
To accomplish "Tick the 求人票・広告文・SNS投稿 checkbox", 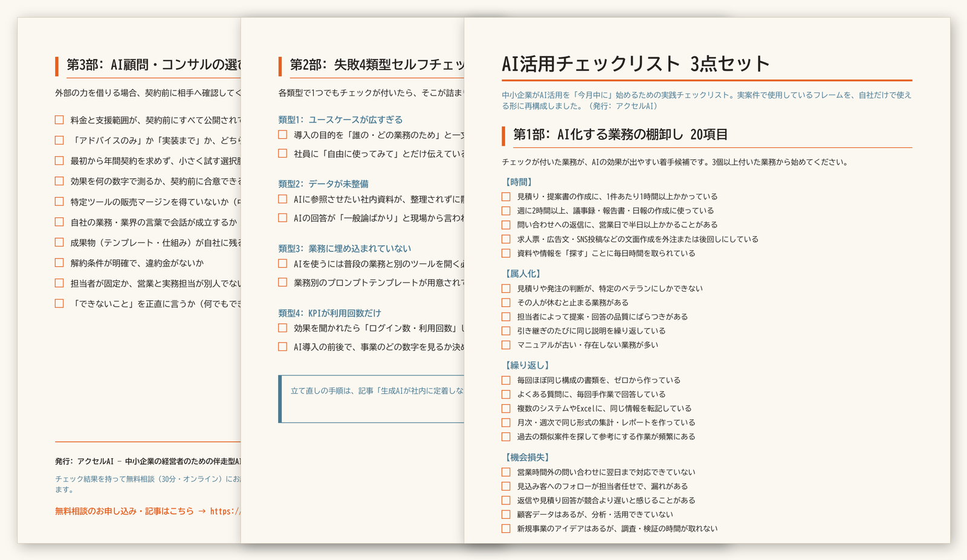I will [506, 239].
